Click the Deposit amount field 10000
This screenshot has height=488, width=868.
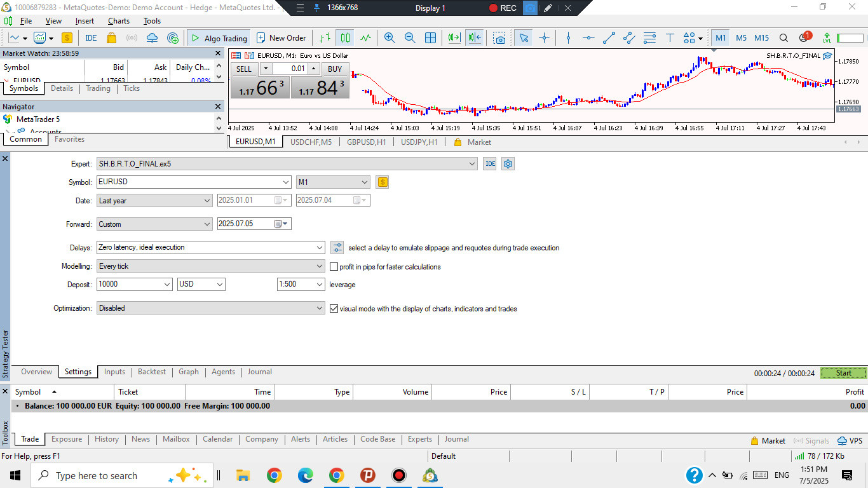pyautogui.click(x=135, y=285)
